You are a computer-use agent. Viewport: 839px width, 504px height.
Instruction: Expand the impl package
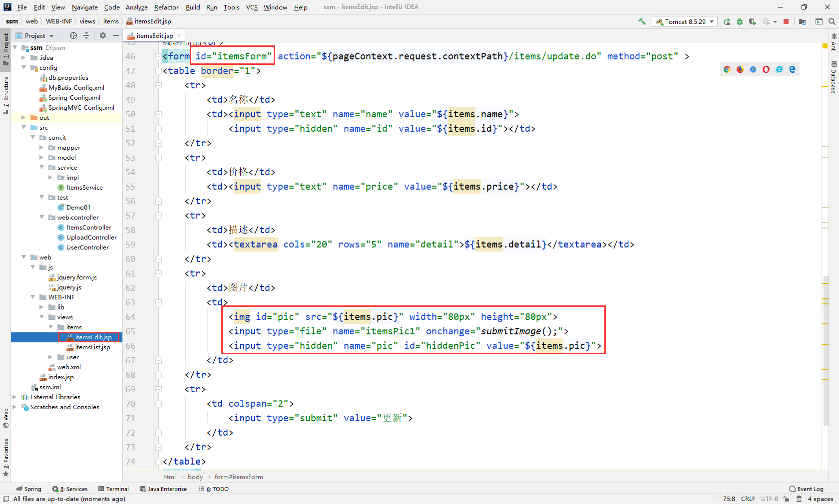[50, 177]
